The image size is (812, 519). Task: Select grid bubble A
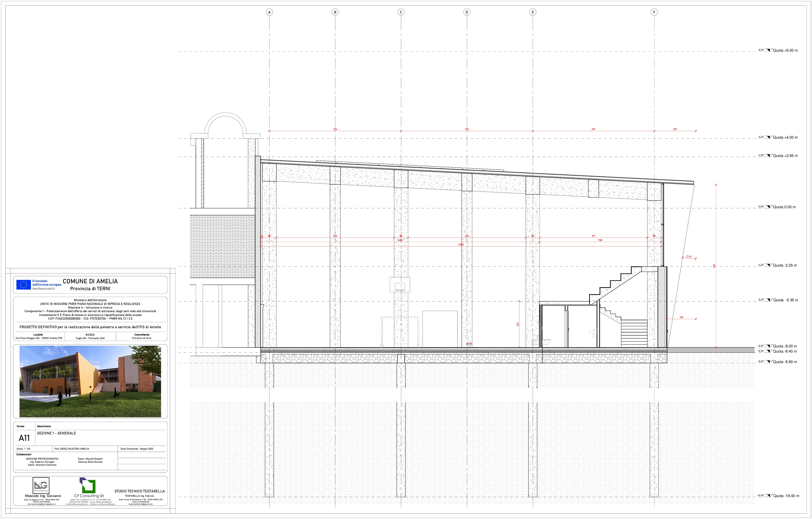[x=269, y=12]
